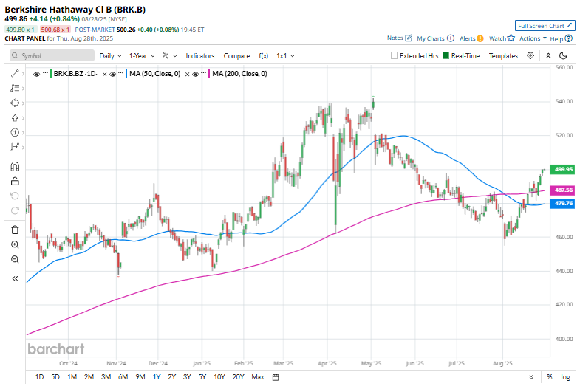Open the Indicators menu
The image size is (580, 392).
(200, 56)
